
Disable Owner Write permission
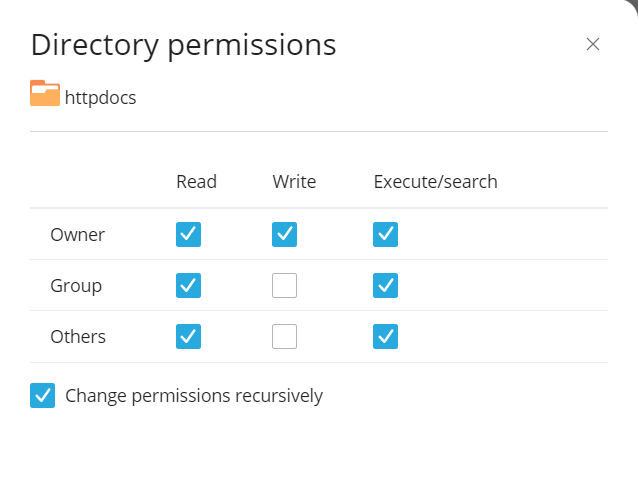pyautogui.click(x=284, y=234)
